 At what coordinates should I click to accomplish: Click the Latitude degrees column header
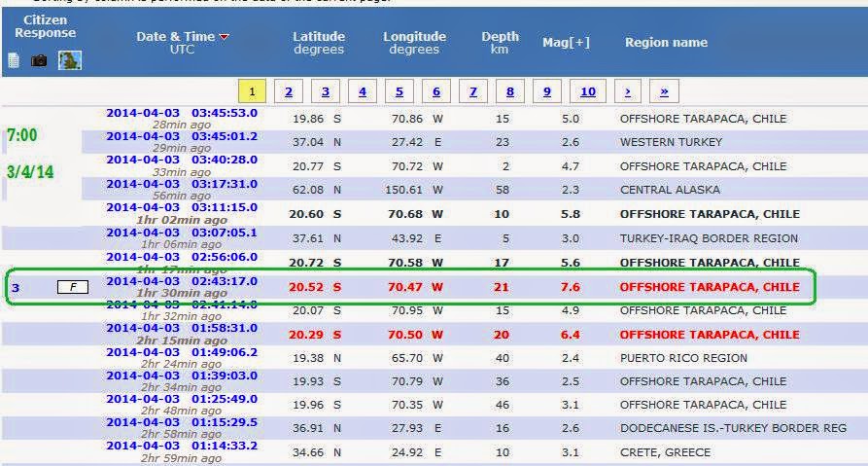tap(319, 43)
